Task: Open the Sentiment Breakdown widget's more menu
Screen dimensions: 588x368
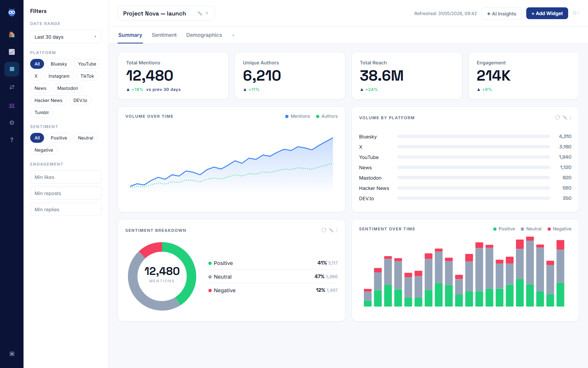Action: tap(337, 230)
